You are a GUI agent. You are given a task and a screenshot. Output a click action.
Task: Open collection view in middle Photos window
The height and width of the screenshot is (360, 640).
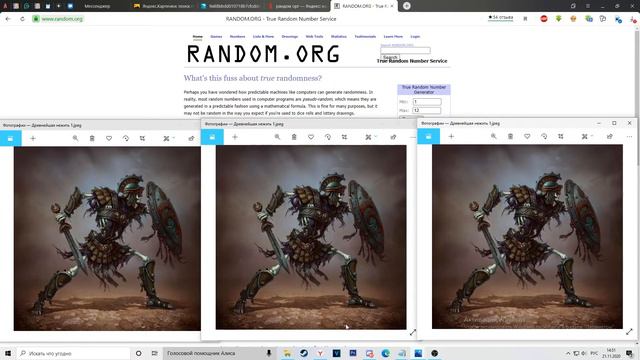[212, 137]
